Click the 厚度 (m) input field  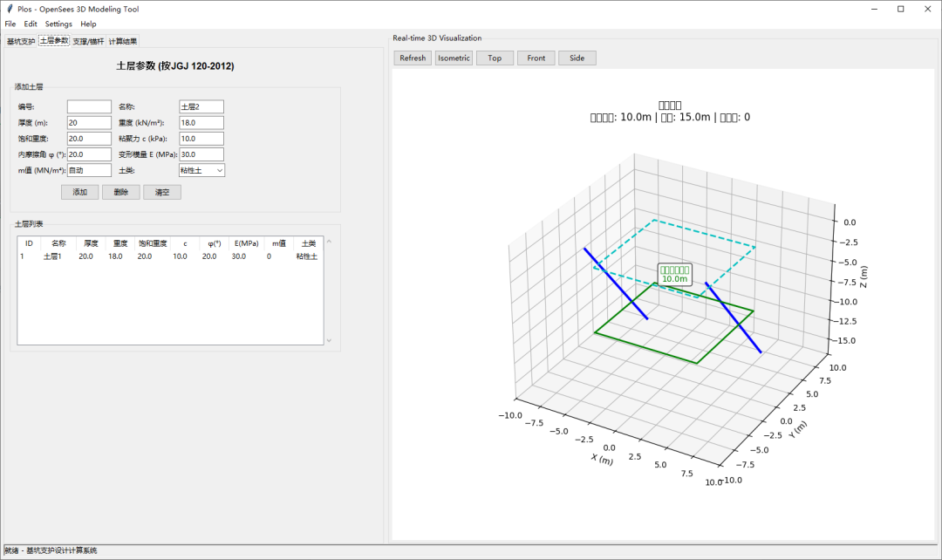(89, 123)
